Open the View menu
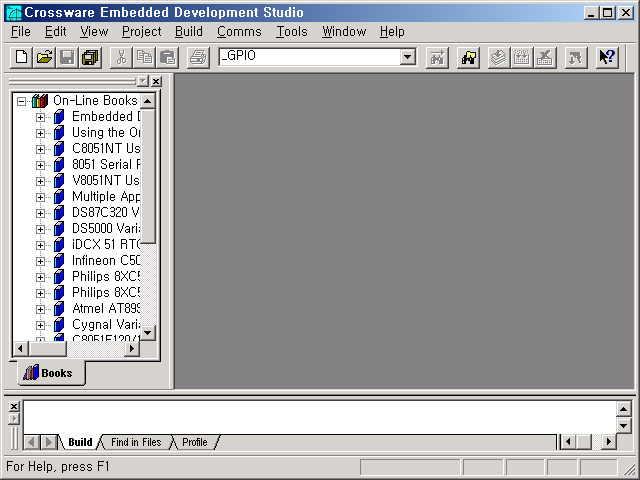The width and height of the screenshot is (640, 480). coord(94,31)
